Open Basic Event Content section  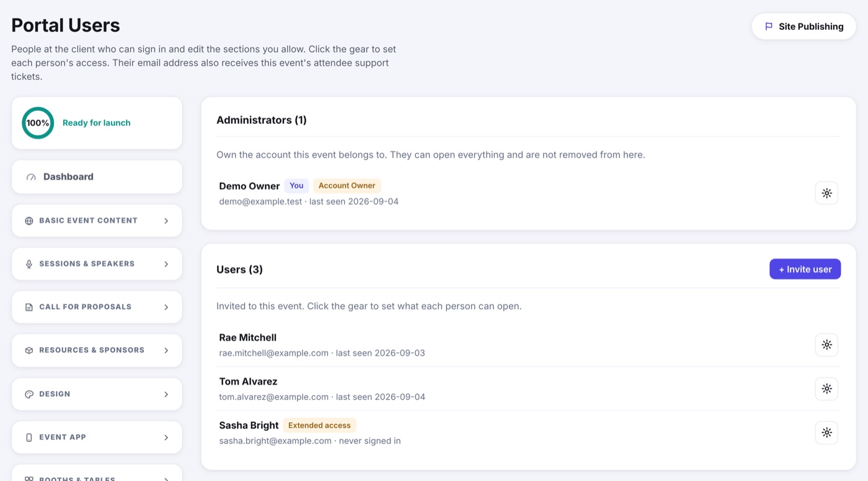97,221
